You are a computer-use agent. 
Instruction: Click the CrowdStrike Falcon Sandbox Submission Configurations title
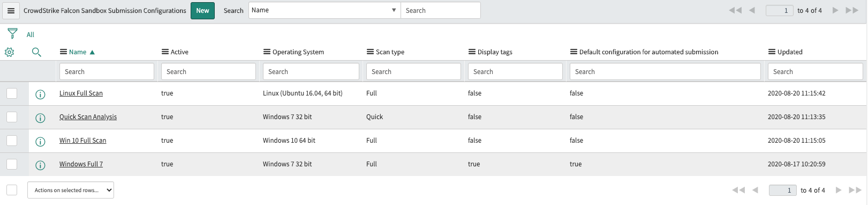105,11
